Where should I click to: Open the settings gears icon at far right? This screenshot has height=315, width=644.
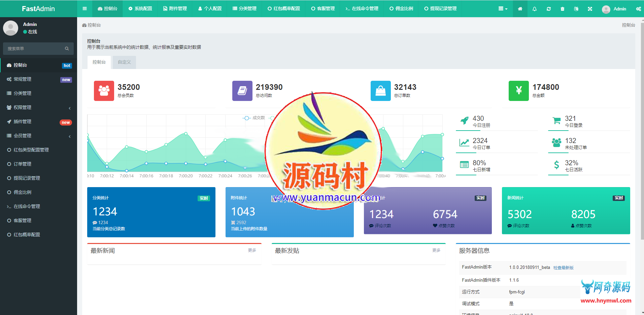click(638, 9)
